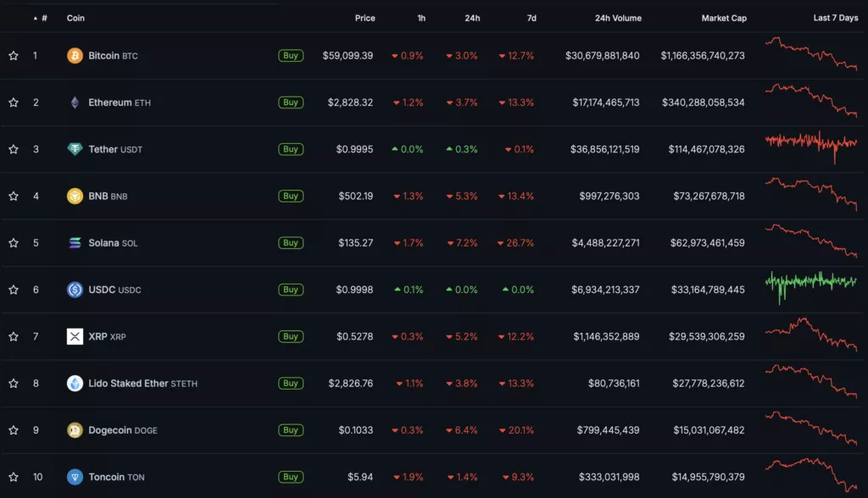Click Solana 7d change 26.7%

click(515, 243)
